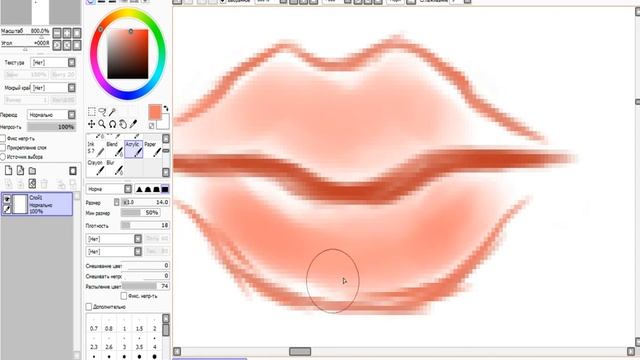
Task: Toggle the brush size multiplier button
Action: 117,202
